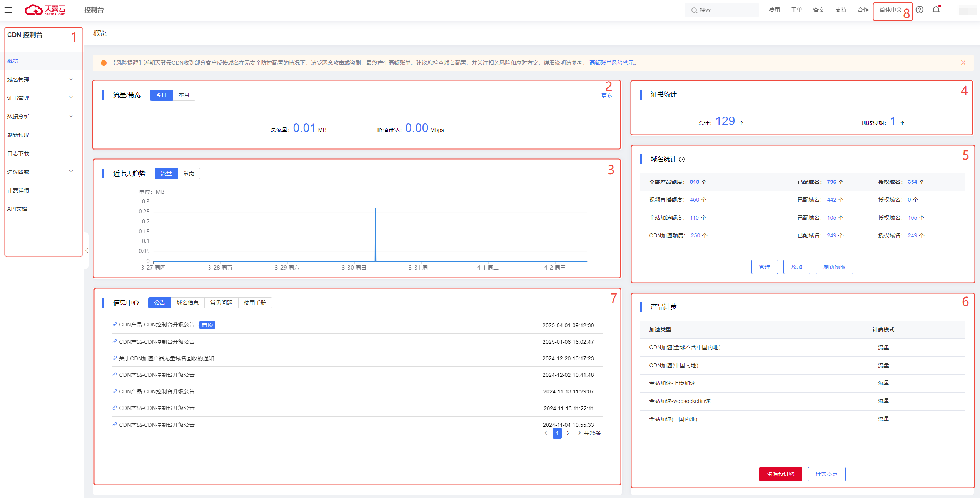Open pinned CDN控制台升级公告 dated 2025-04-01
This screenshot has width=980, height=498.
(157, 325)
